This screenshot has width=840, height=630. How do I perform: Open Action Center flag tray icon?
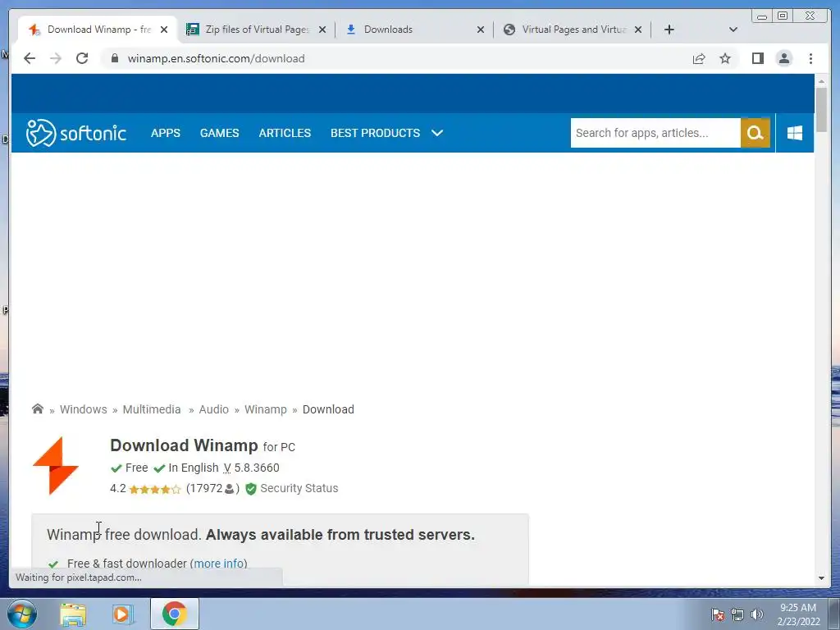coord(717,614)
